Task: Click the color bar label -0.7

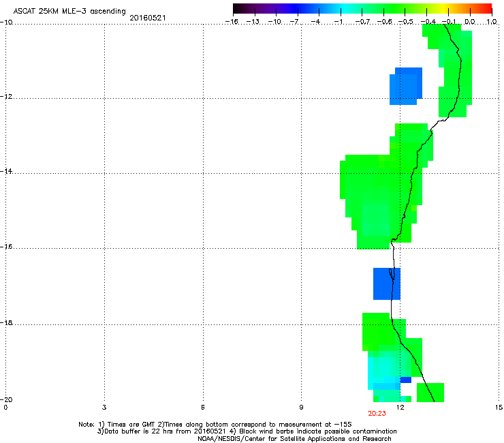Action: click(x=362, y=22)
